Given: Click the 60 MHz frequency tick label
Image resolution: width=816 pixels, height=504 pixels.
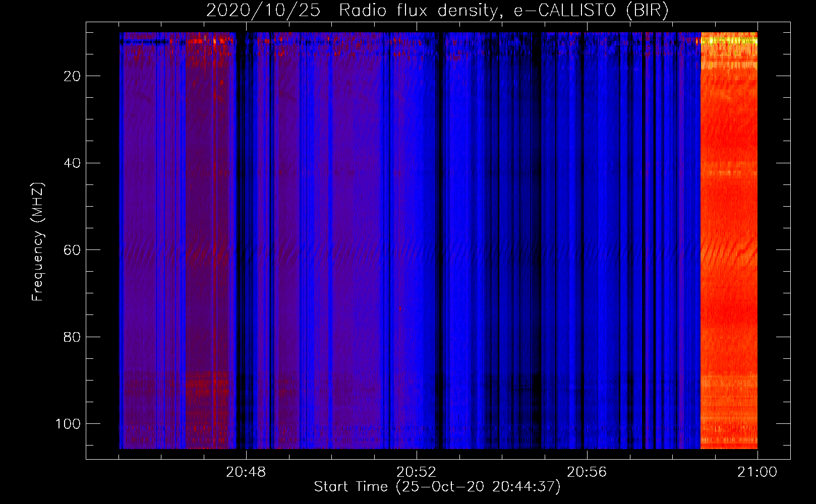Looking at the screenshot, I should tap(72, 250).
